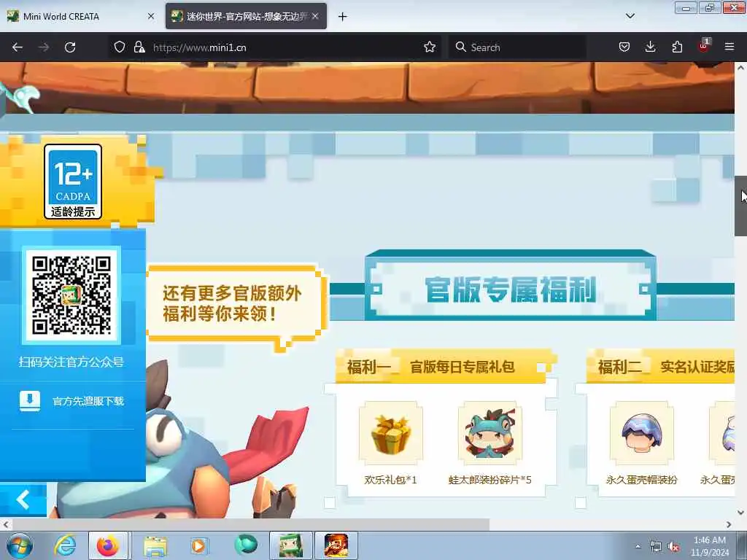
Task: Open Windows Media Player from taskbar
Action: click(198, 545)
